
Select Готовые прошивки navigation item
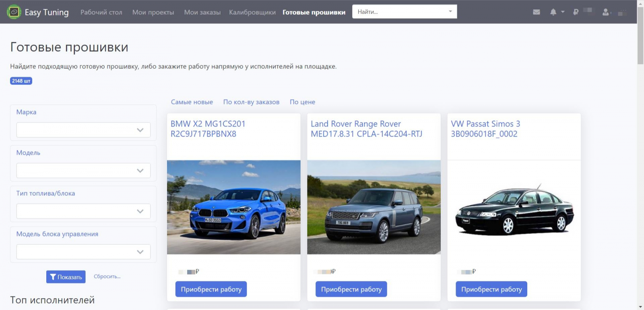pyautogui.click(x=314, y=12)
